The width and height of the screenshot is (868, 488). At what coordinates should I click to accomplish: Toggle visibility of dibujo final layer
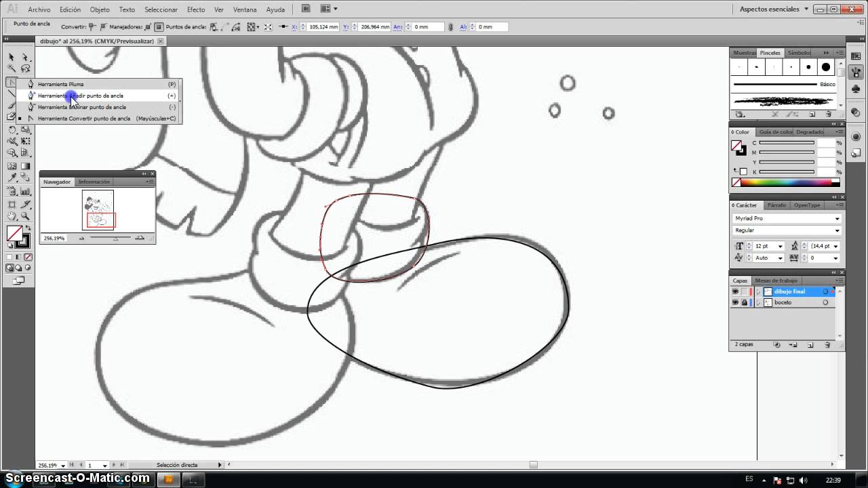pos(735,291)
